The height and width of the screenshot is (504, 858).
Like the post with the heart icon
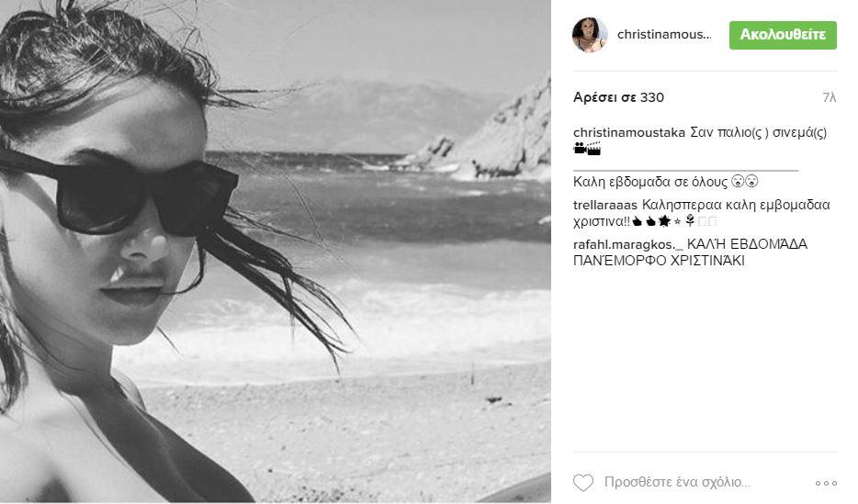(582, 482)
